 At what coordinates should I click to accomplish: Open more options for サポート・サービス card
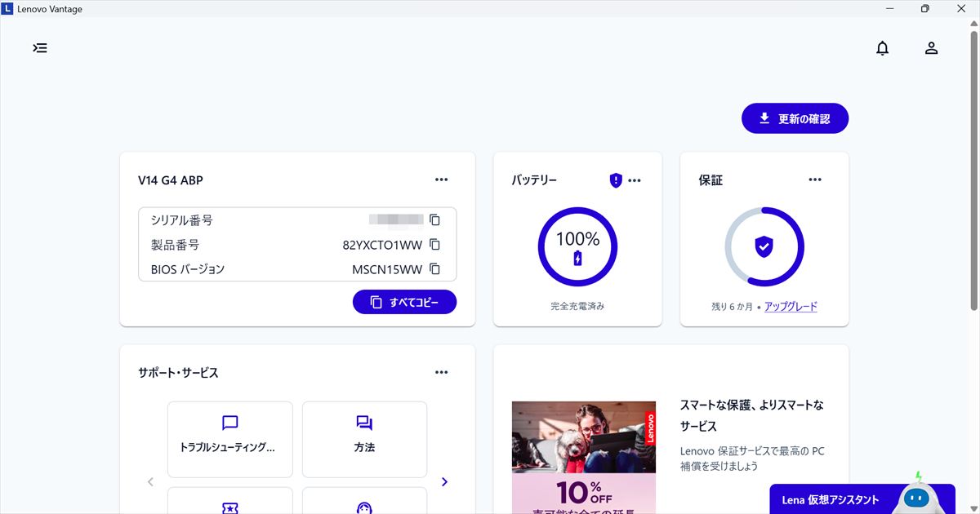click(x=442, y=372)
